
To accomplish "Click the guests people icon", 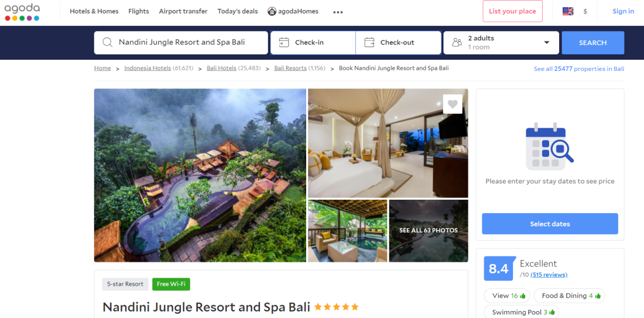I will point(457,42).
